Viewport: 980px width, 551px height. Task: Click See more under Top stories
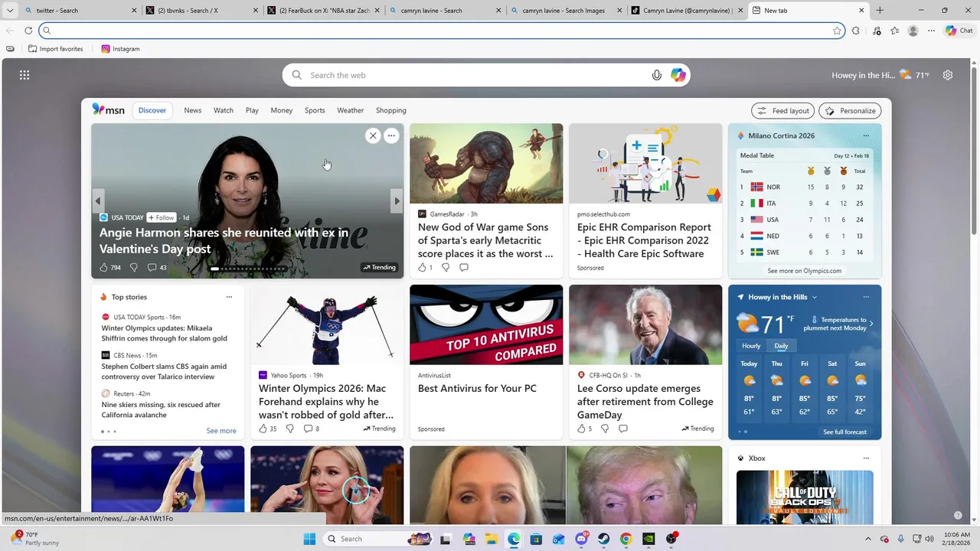[x=221, y=431]
